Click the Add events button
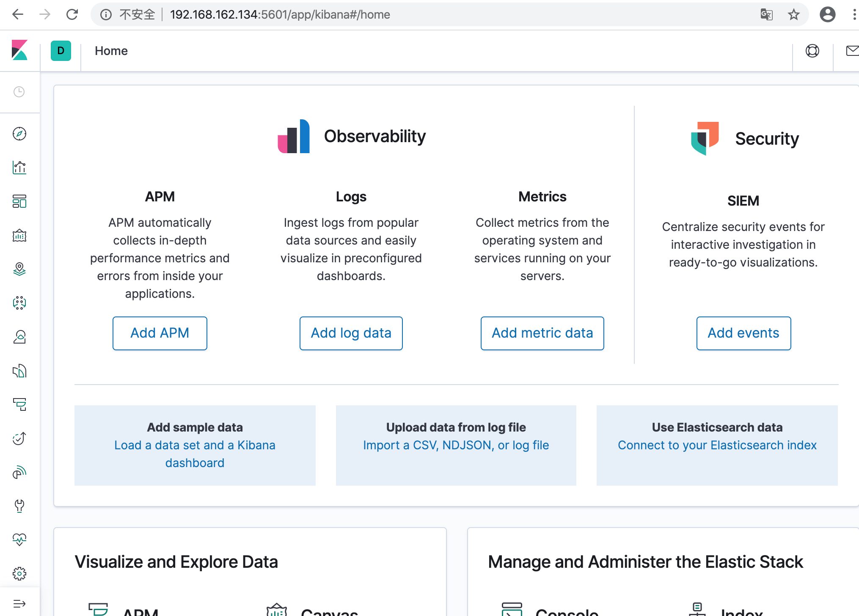The height and width of the screenshot is (616, 859). coord(743,333)
